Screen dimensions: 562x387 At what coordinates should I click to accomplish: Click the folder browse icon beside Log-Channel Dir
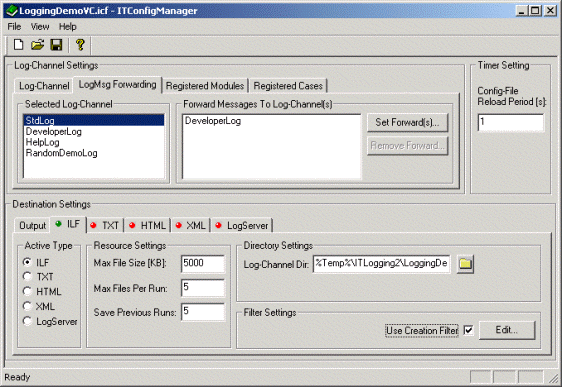point(465,264)
